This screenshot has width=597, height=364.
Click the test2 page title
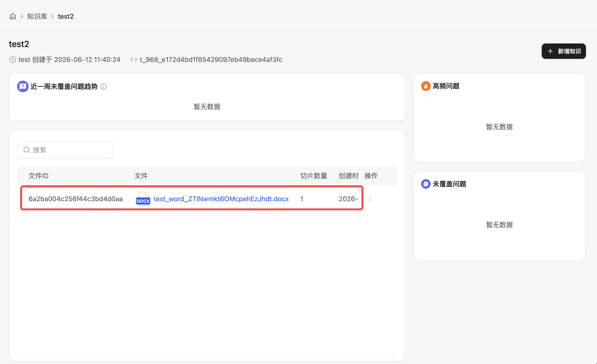(x=19, y=44)
